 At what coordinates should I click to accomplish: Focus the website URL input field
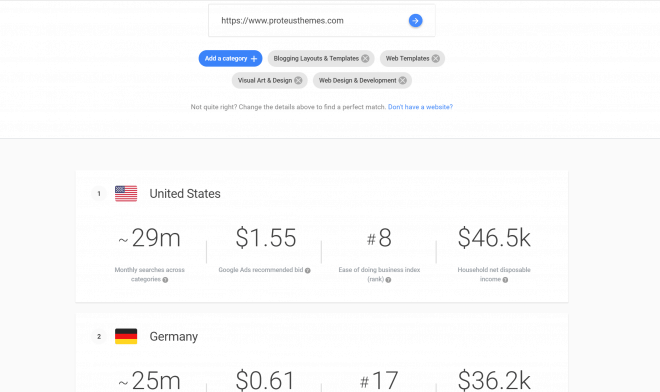pos(311,21)
